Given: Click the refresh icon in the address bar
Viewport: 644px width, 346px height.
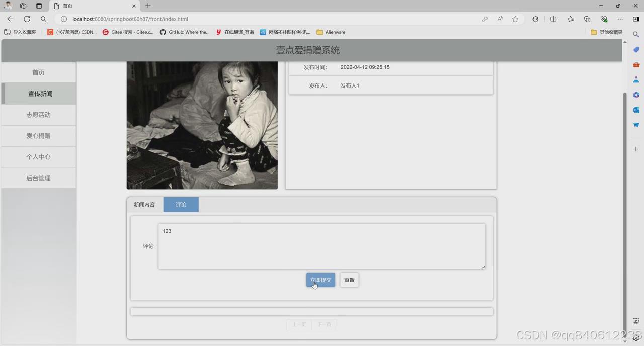Looking at the screenshot, I should coord(27,19).
